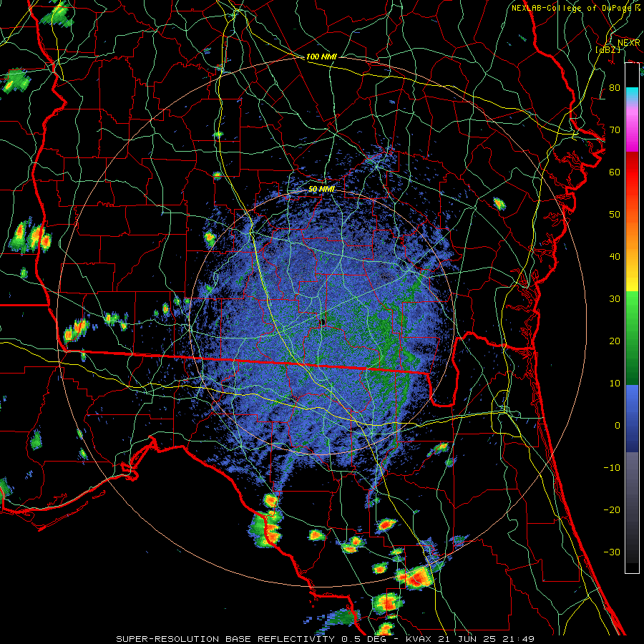This screenshot has height=644, width=644.
Task: Click the 10 value on the dBZ scale
Action: 615,384
